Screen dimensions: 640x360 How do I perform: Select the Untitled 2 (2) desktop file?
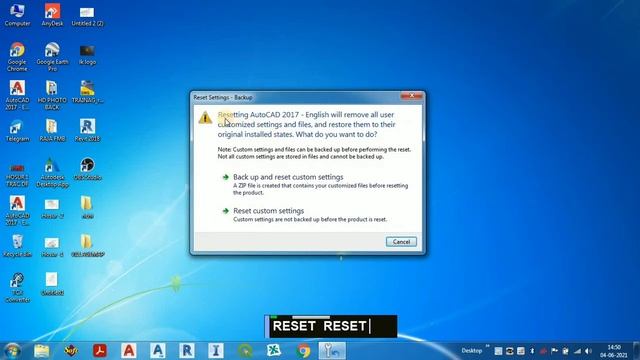pyautogui.click(x=87, y=16)
